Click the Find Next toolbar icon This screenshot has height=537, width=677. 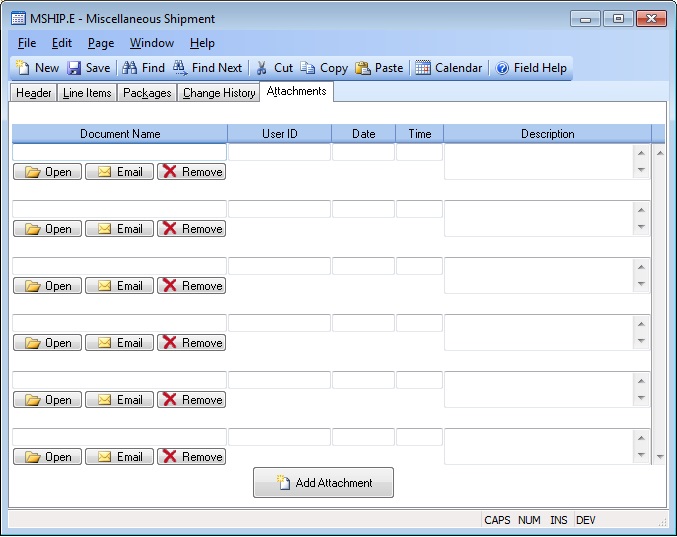(180, 68)
